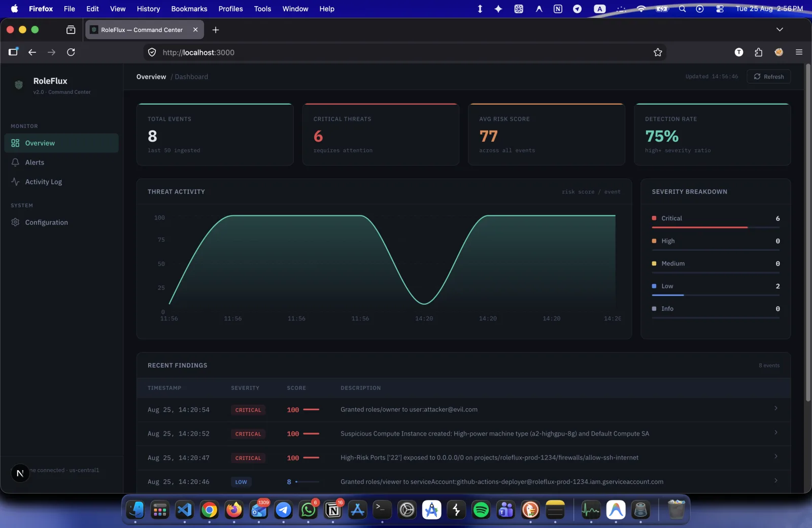Click the Overview breadcrumb
812x528 pixels.
151,77
